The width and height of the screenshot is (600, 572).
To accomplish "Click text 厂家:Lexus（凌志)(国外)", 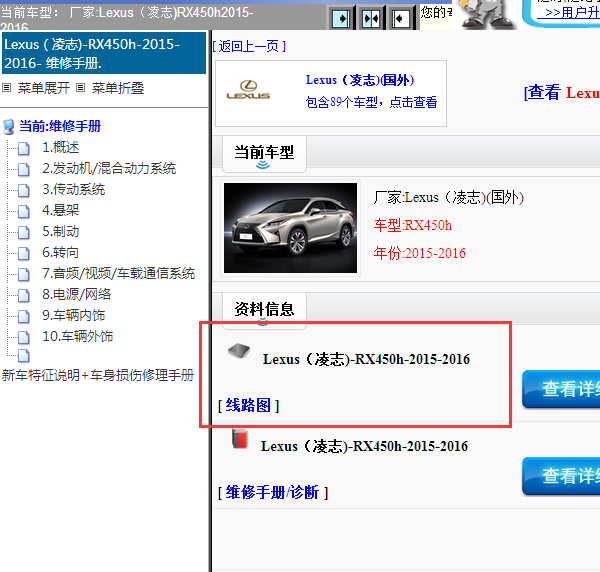I will coord(448,197).
